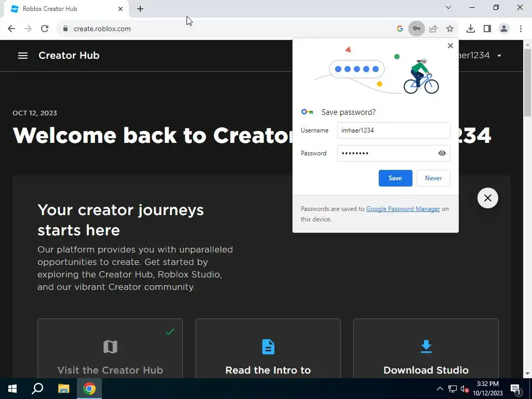Click the Never button
The width and height of the screenshot is (532, 399).
(x=433, y=178)
